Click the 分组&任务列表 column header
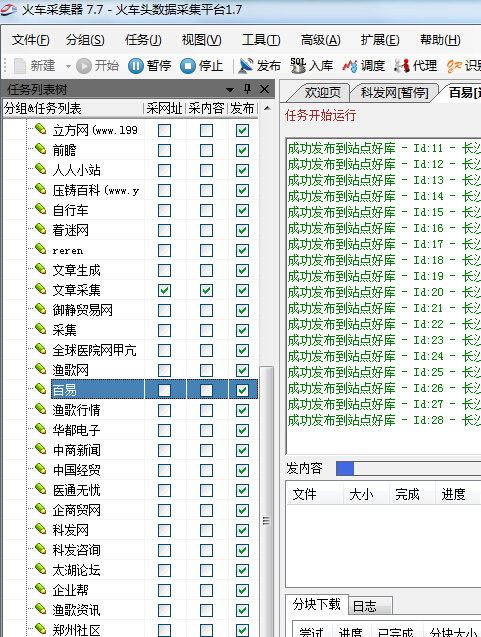This screenshot has height=637, width=481. (73, 108)
